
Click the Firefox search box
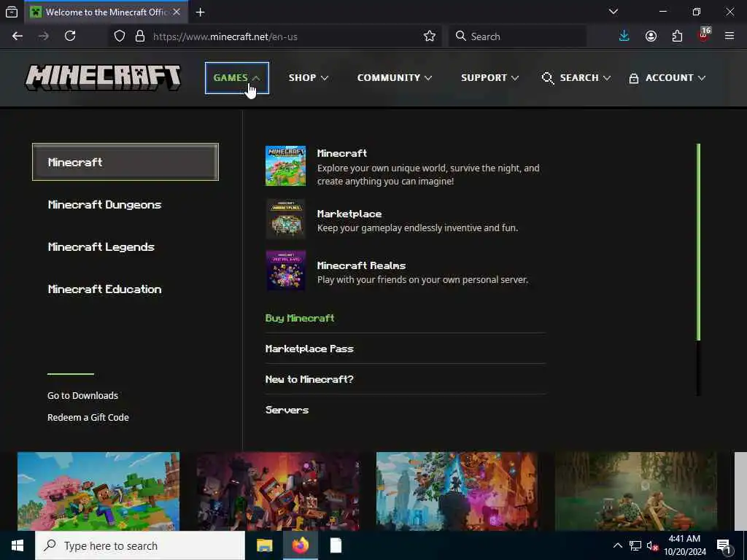tap(518, 36)
